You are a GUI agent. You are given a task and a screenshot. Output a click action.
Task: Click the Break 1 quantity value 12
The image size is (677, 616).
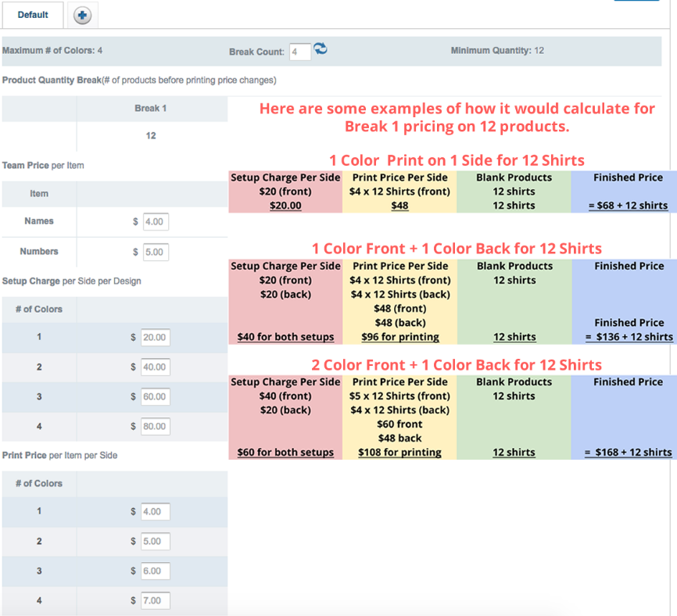coord(151,136)
